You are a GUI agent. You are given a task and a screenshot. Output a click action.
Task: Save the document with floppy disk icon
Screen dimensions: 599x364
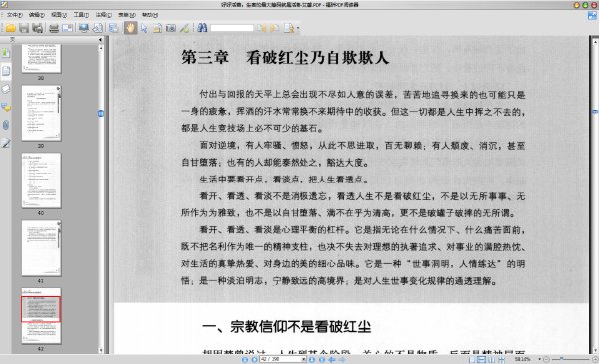point(24,28)
